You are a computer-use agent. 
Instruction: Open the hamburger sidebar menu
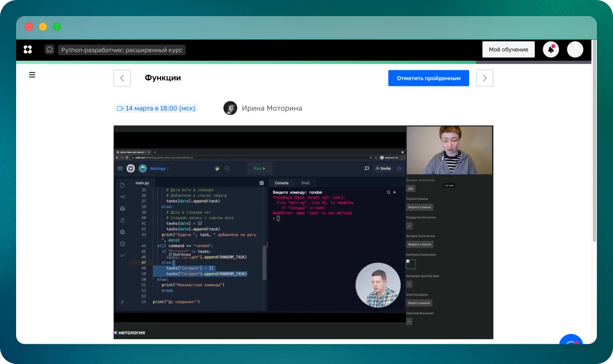pos(32,75)
